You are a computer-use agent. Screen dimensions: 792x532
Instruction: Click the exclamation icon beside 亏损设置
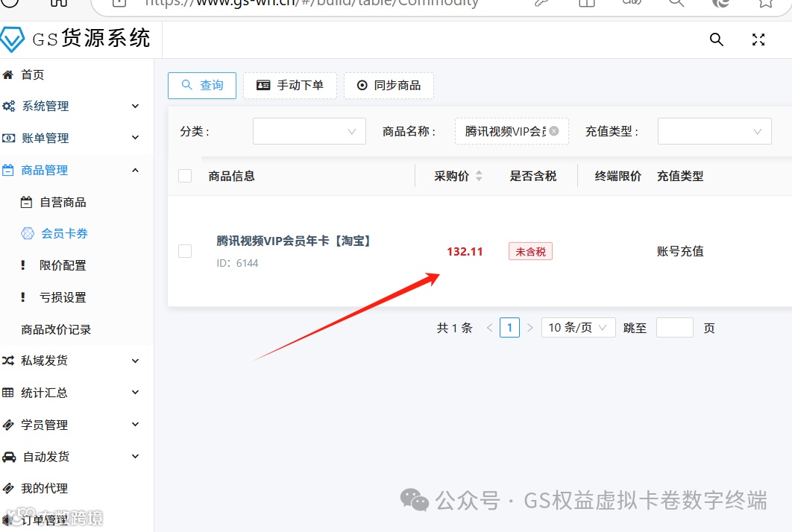click(x=22, y=297)
